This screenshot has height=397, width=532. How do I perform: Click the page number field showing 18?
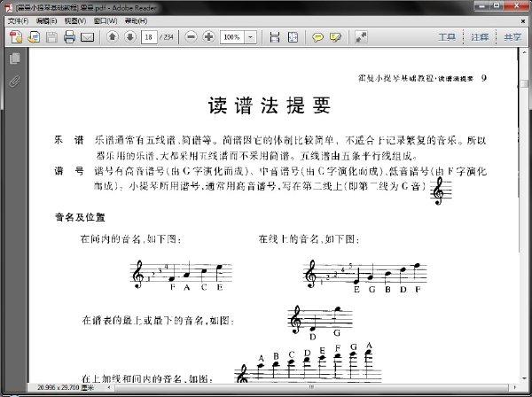pyautogui.click(x=149, y=37)
